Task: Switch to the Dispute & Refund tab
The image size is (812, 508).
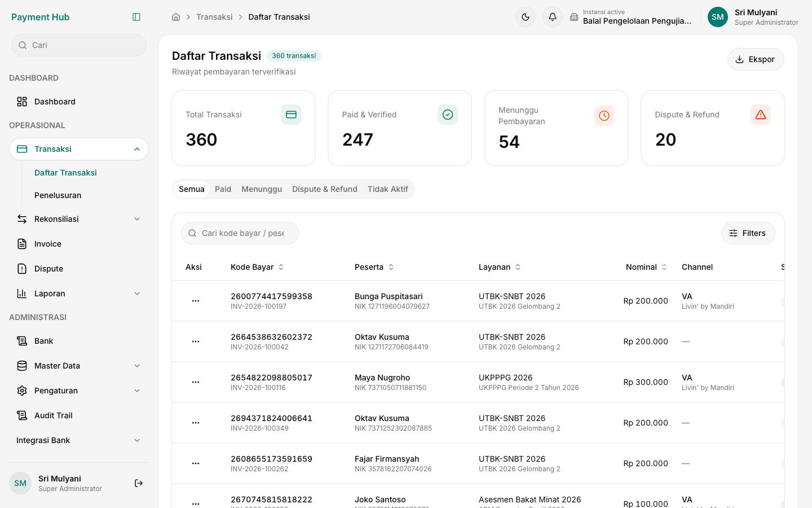Action: (325, 189)
